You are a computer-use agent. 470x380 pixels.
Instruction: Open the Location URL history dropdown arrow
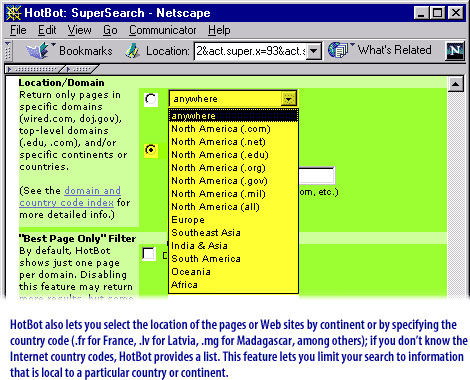[x=314, y=51]
